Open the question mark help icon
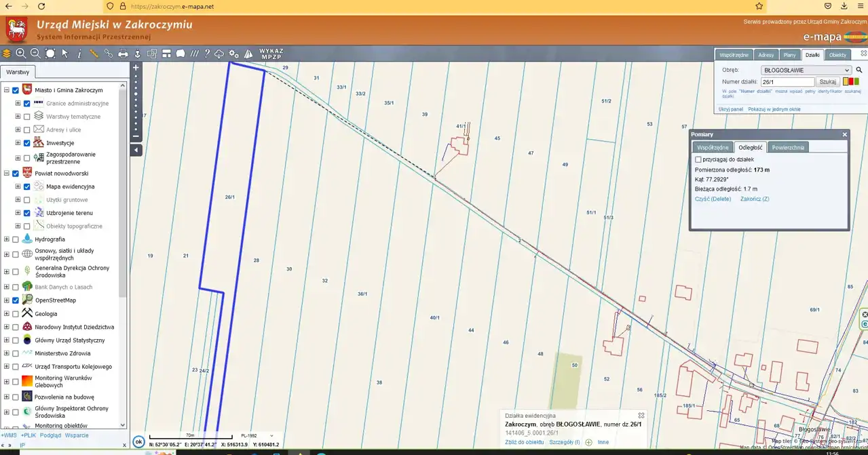Screen dimensions: 868x455 point(207,54)
